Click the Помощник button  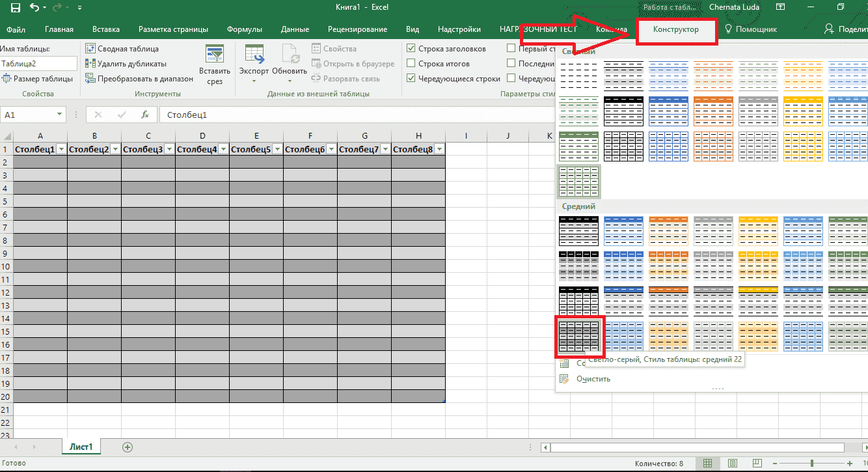[x=753, y=29]
